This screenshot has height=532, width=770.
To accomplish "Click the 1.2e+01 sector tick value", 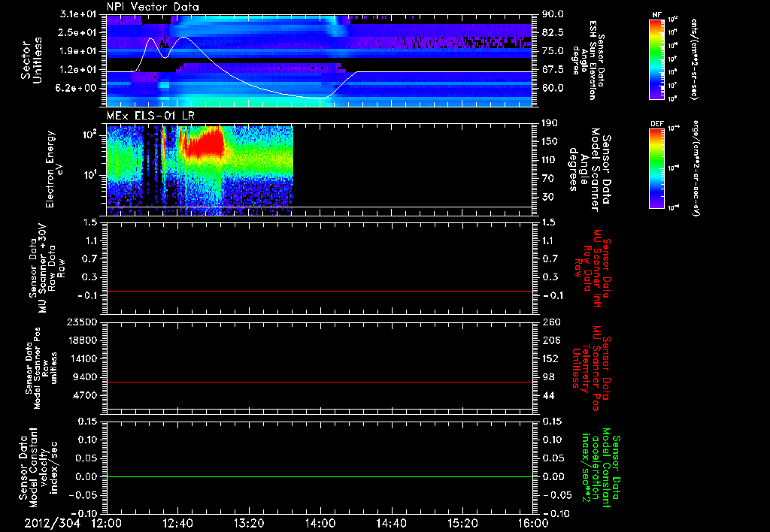I will click(78, 70).
